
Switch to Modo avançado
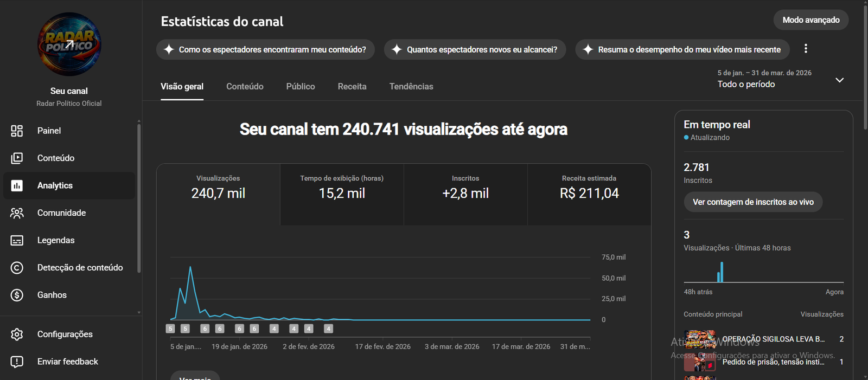coord(811,20)
